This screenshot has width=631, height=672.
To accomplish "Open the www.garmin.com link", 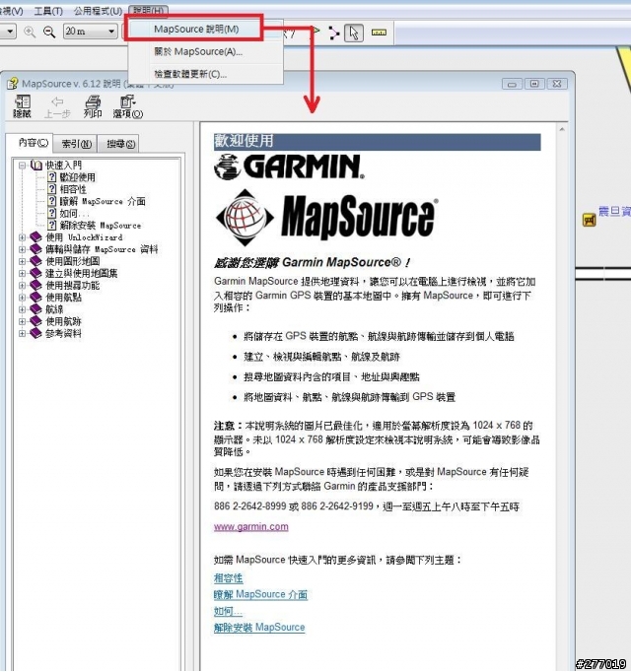I will pos(251,527).
